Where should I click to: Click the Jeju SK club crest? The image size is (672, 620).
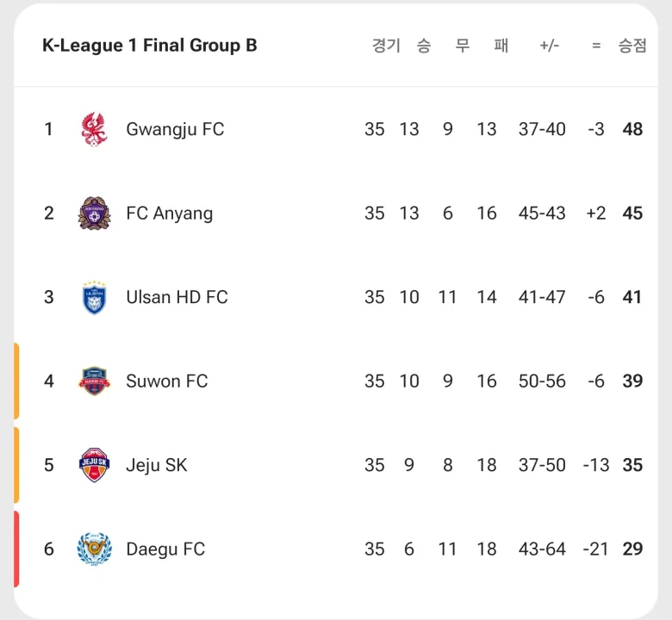(94, 465)
